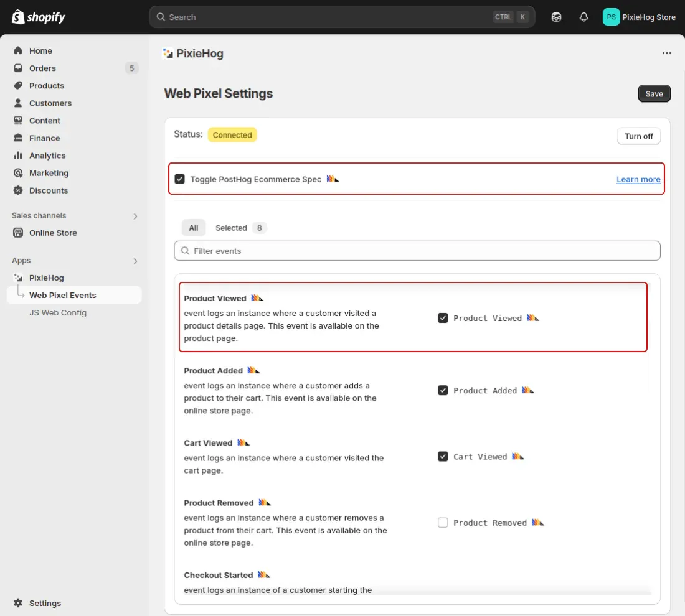Click the Settings gear icon
The image size is (685, 616).
(18, 603)
